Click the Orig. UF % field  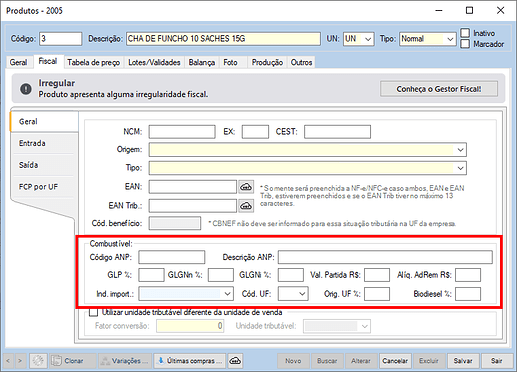click(x=377, y=294)
